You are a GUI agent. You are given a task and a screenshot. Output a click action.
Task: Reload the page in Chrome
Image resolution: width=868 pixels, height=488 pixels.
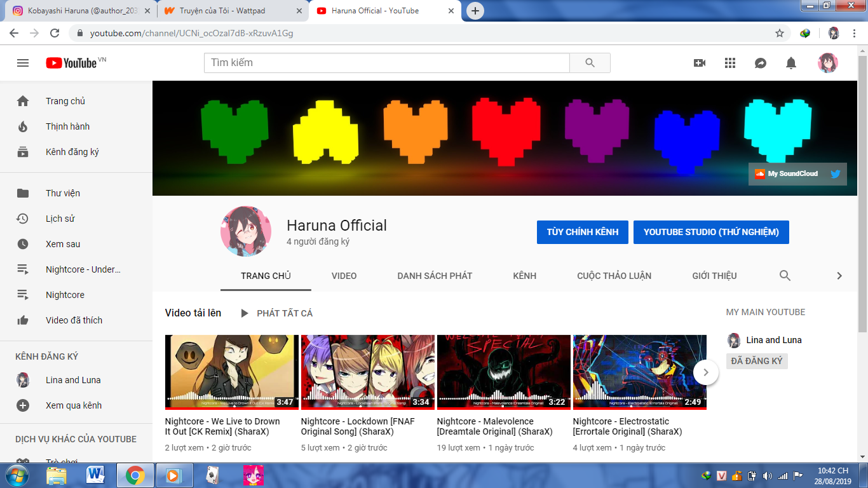tap(55, 33)
